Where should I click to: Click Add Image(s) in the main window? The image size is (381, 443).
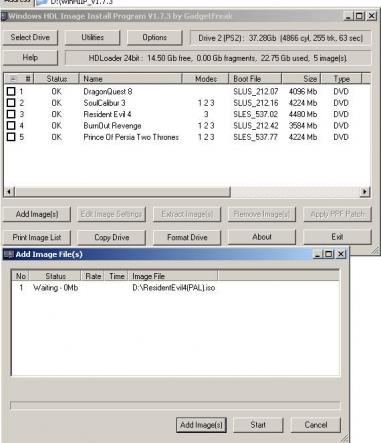(37, 214)
